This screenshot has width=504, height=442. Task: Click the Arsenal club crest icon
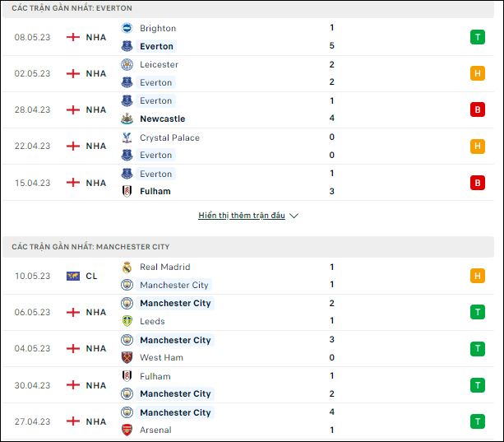[x=127, y=430]
